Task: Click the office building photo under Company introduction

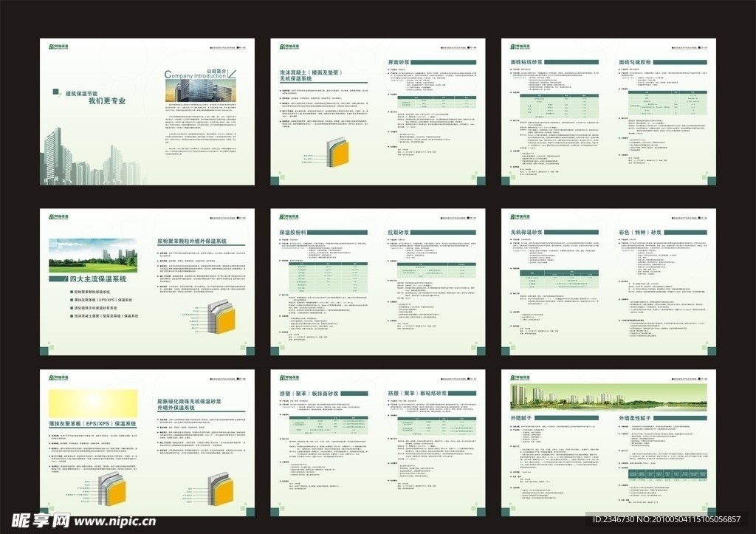Action: (x=201, y=91)
